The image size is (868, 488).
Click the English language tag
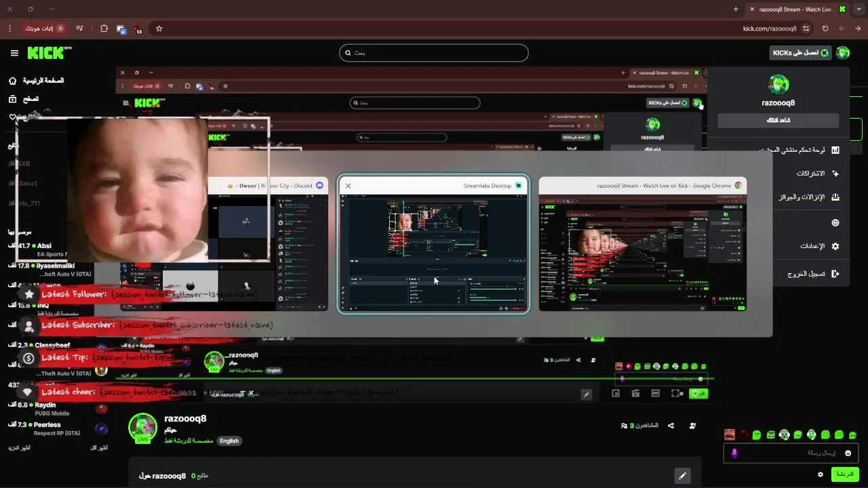(229, 441)
